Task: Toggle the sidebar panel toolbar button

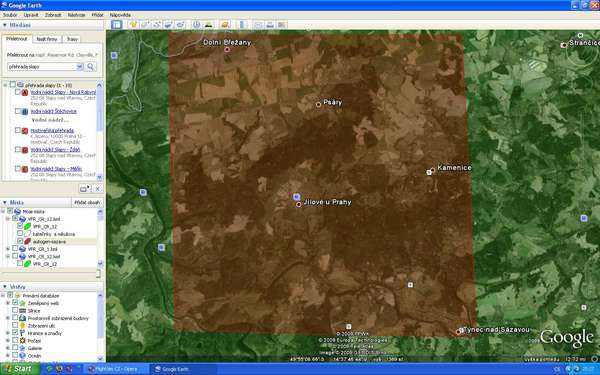Action: pos(116,24)
